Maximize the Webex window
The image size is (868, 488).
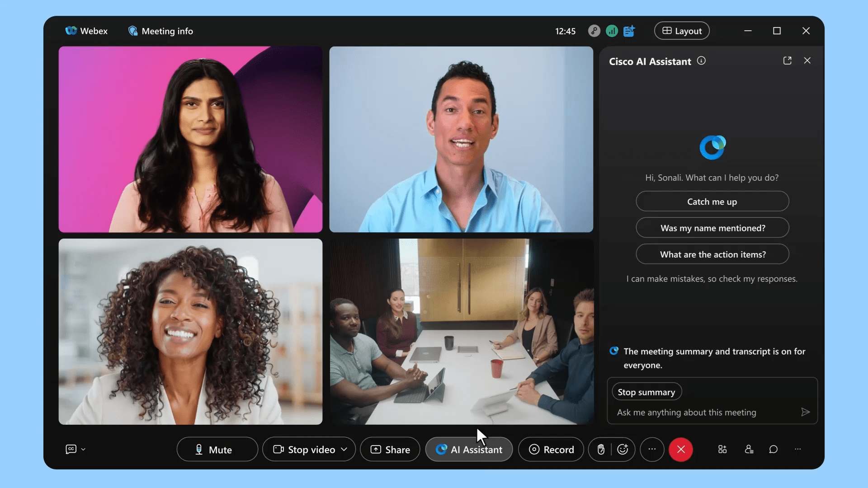777,31
